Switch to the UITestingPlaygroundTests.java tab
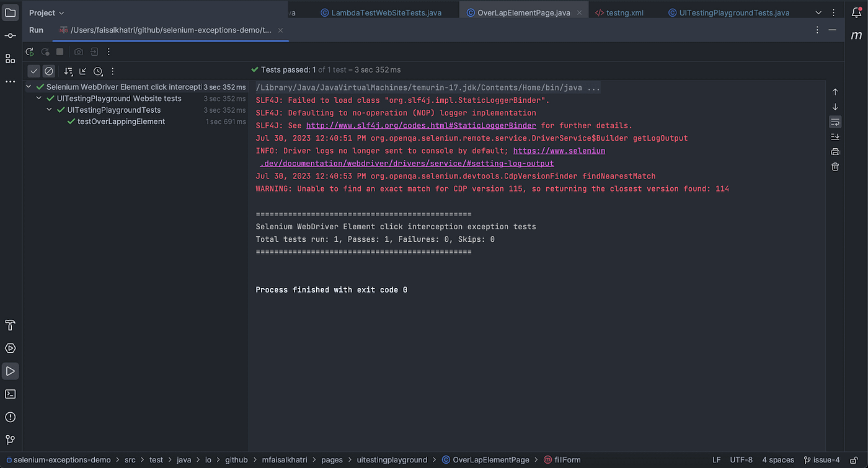This screenshot has height=468, width=868. pyautogui.click(x=729, y=12)
